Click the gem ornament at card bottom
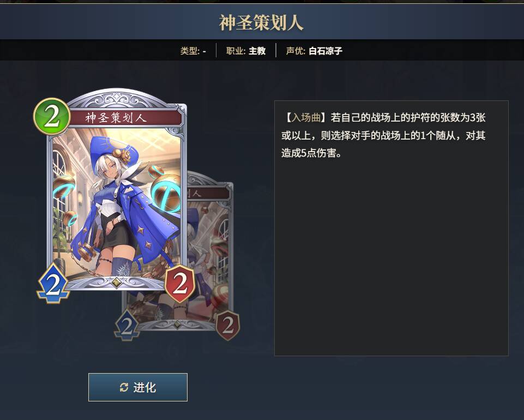This screenshot has width=524, height=420. 116,282
